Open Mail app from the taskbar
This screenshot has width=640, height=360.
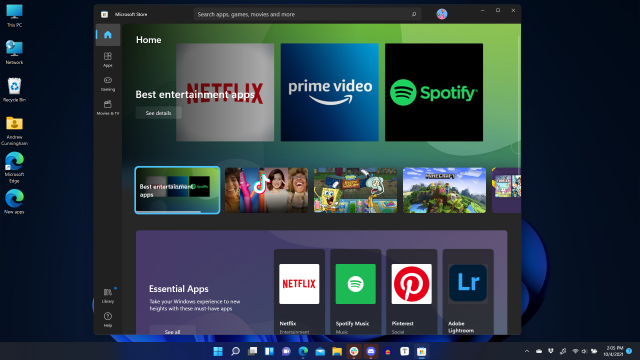tap(320, 351)
